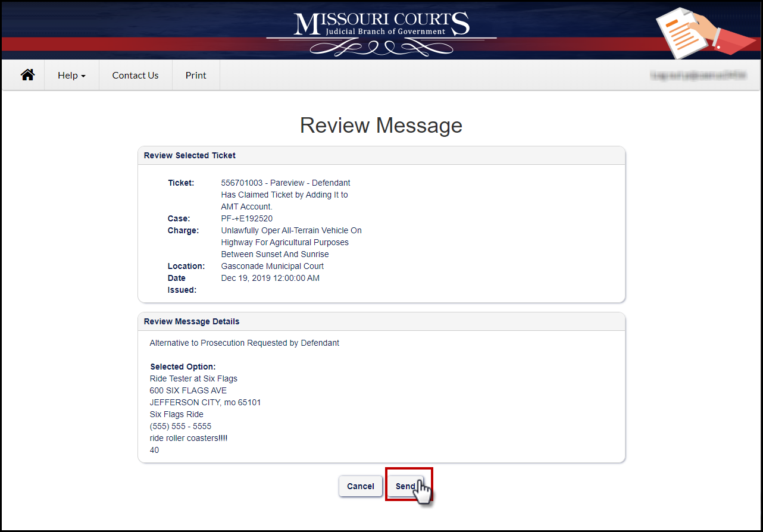Image resolution: width=763 pixels, height=532 pixels.
Task: Click the address '600 SIX FLAGS AVE'
Action: pos(188,390)
